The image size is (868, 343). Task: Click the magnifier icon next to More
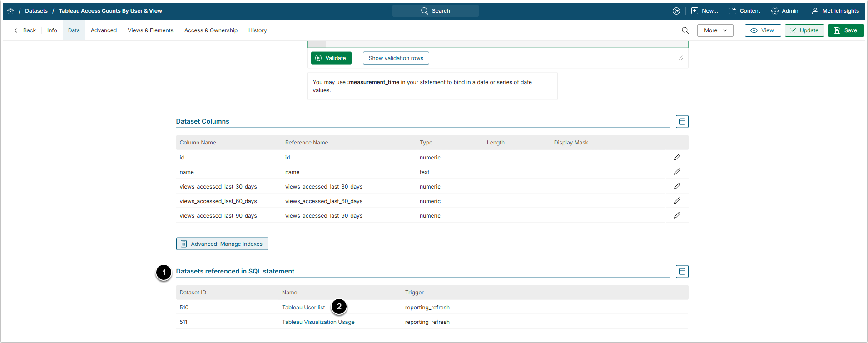[x=685, y=30]
